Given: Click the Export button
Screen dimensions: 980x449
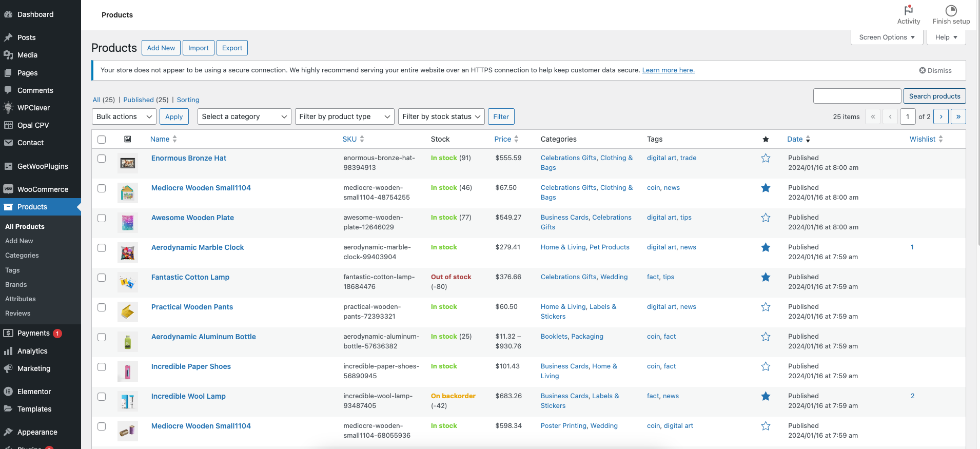Looking at the screenshot, I should 232,48.
